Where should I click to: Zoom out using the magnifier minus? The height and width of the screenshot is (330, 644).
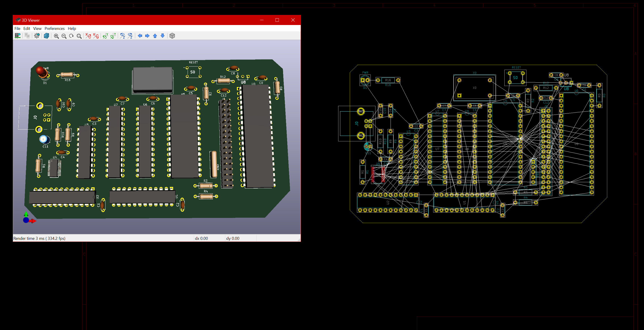(64, 36)
